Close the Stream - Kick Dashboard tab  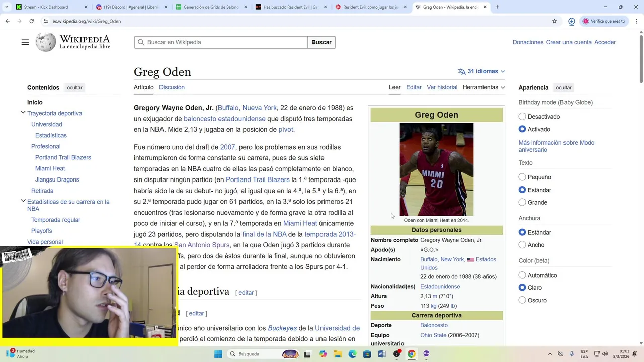pyautogui.click(x=86, y=7)
